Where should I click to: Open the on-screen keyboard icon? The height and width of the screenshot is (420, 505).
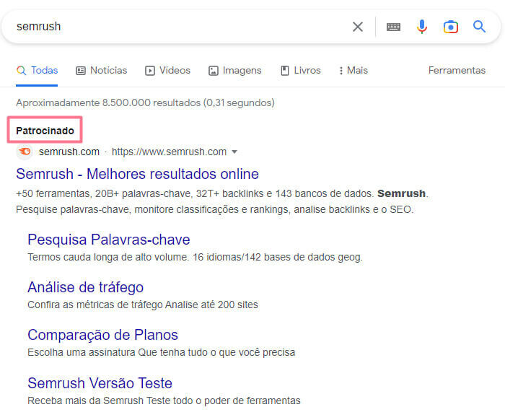pos(393,27)
